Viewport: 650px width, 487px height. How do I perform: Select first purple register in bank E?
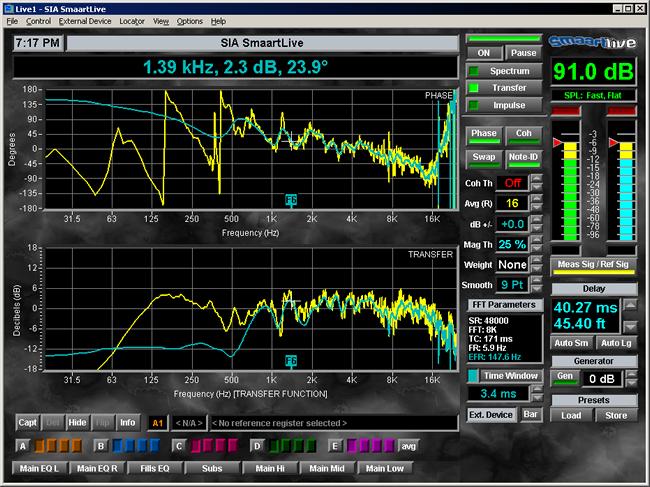point(352,446)
